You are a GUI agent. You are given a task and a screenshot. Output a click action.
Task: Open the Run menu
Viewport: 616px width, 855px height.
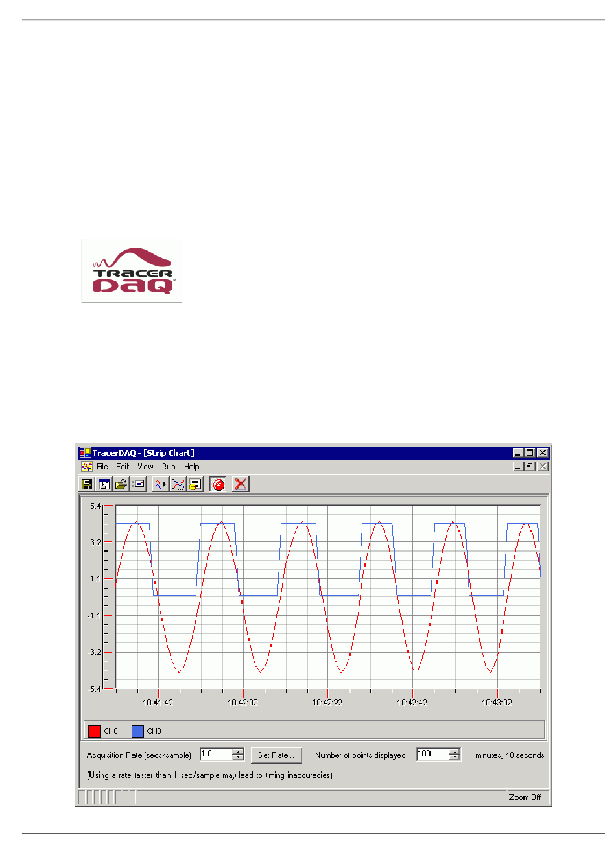pyautogui.click(x=169, y=467)
